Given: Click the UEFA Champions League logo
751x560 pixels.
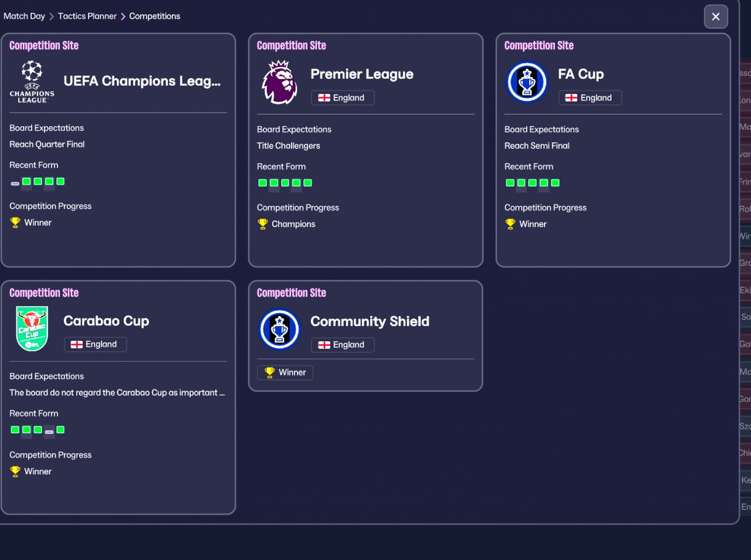Looking at the screenshot, I should coord(32,82).
